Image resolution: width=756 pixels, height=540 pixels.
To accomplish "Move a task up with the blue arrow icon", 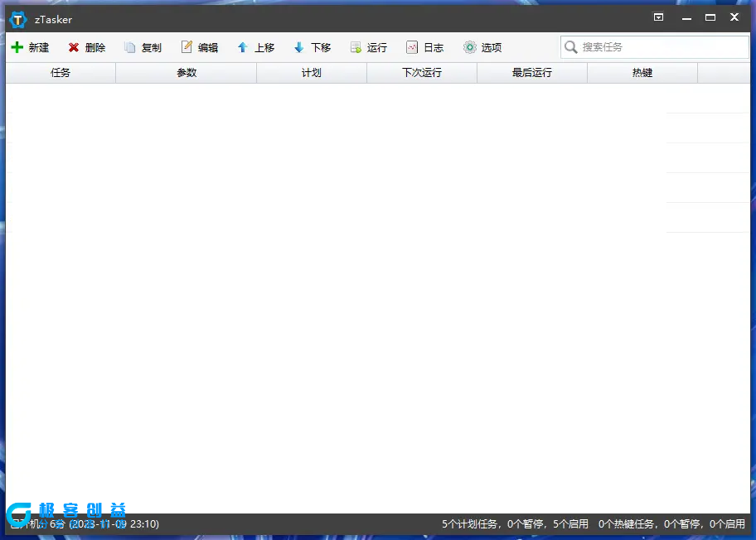I will (241, 47).
